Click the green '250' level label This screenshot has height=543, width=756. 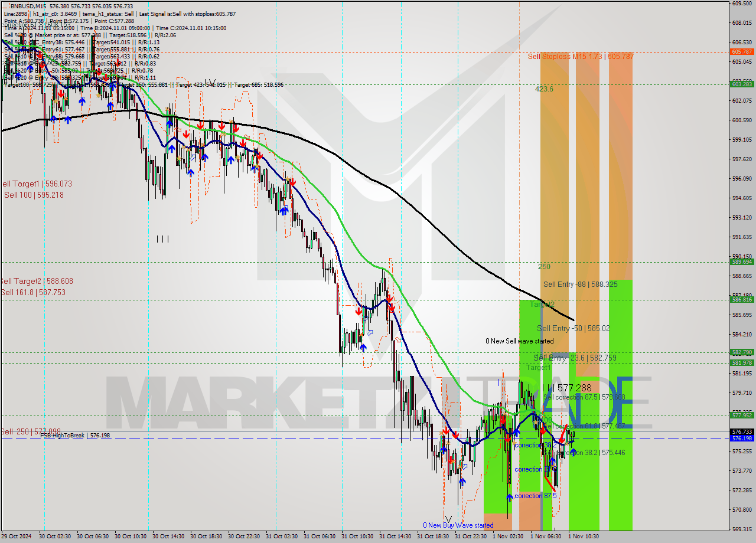click(x=544, y=267)
